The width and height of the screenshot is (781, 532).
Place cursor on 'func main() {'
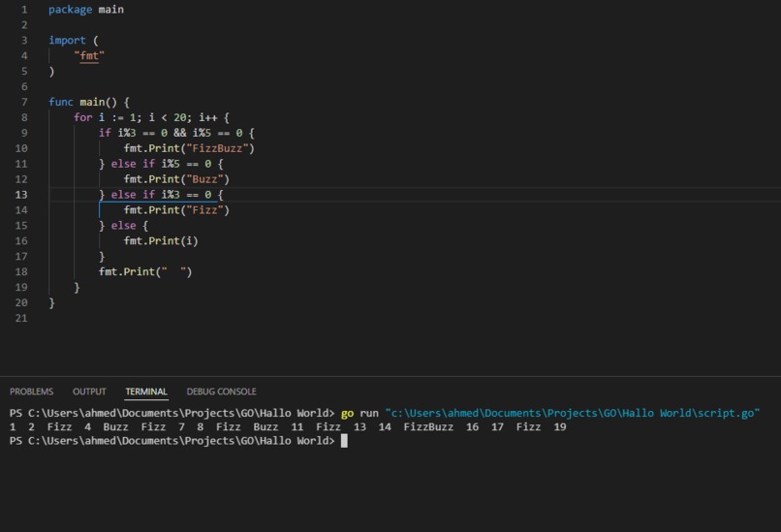pos(88,102)
